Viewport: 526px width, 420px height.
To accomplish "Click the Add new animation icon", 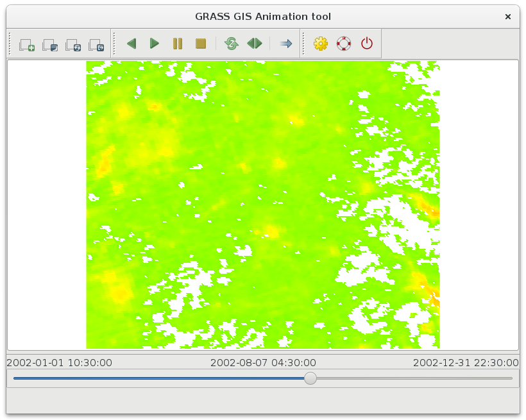I will pyautogui.click(x=27, y=44).
